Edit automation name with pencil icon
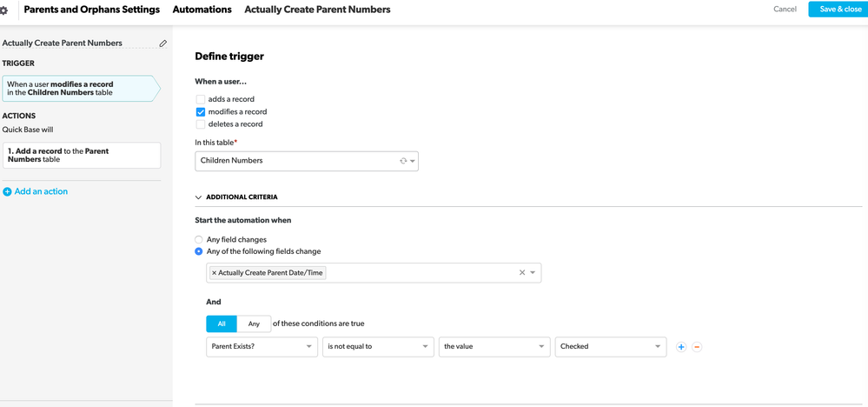 click(x=162, y=43)
